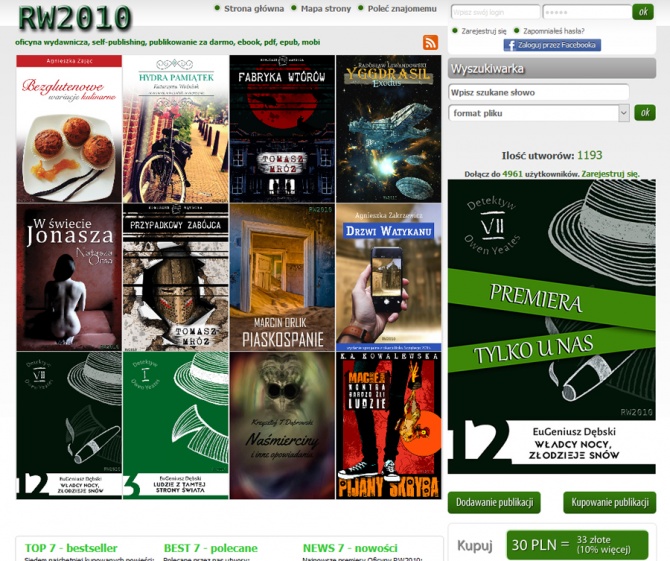Click the 30 PLN purchase offer button

[577, 545]
